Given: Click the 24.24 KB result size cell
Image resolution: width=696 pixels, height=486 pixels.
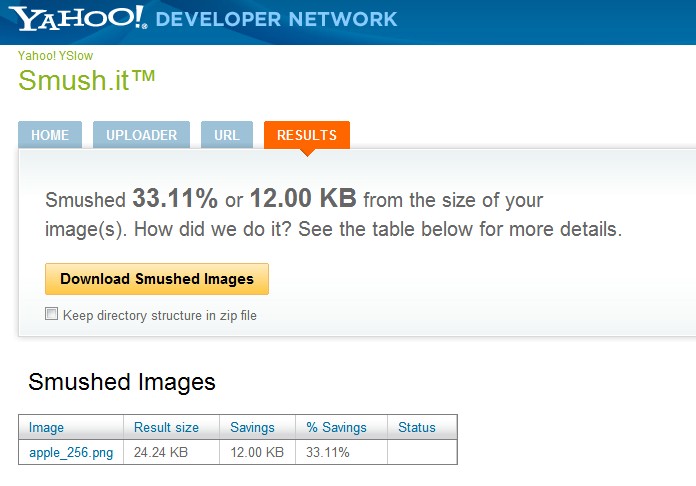Looking at the screenshot, I should pos(161,452).
